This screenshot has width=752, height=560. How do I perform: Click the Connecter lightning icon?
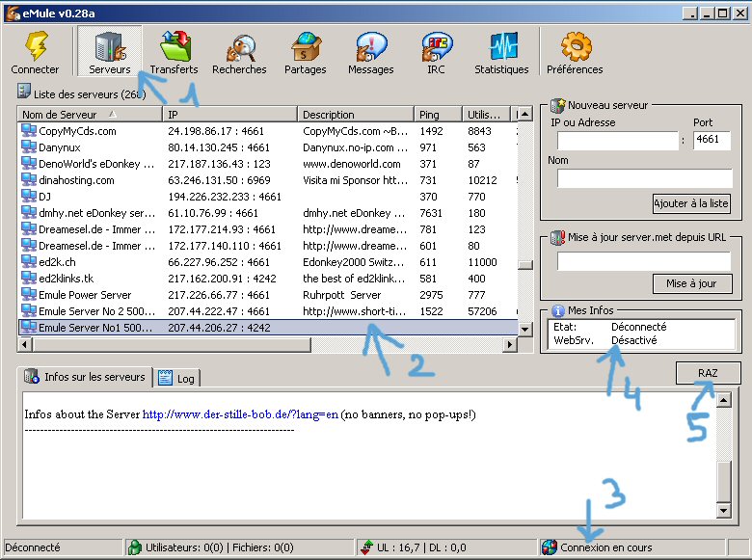tap(37, 45)
